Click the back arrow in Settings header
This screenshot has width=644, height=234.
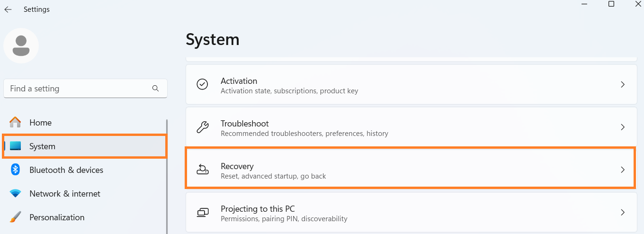click(x=8, y=9)
